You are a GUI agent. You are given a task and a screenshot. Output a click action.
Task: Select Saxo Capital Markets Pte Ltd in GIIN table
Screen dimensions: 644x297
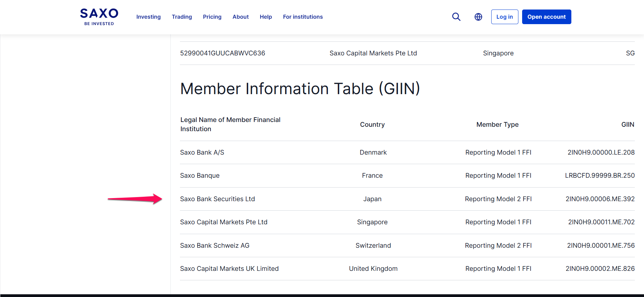(x=224, y=222)
